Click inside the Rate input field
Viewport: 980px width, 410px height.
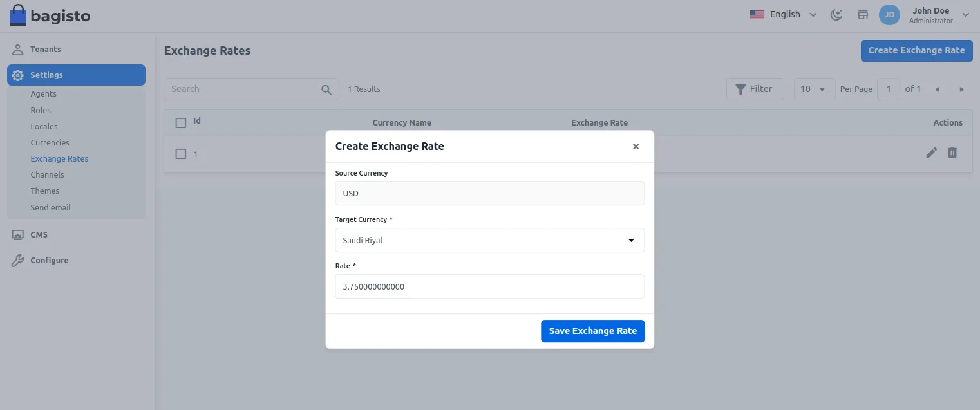tap(489, 286)
